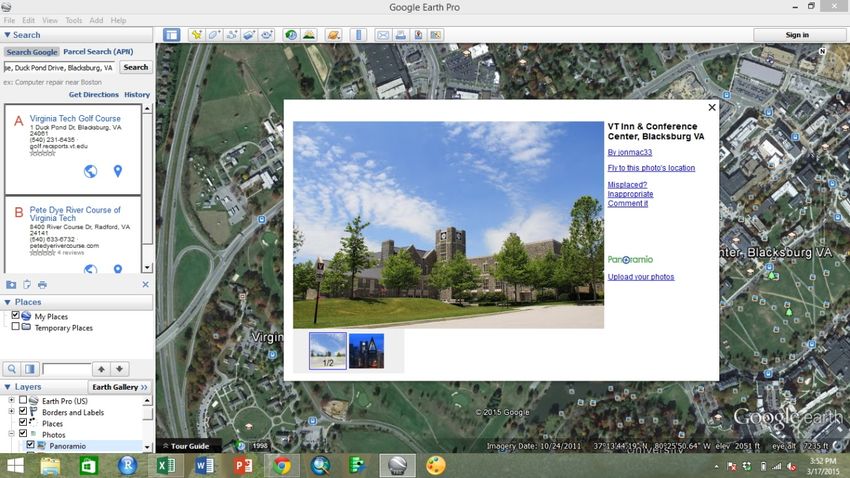Select the Record a Tour tool
850x478 pixels.
point(266,35)
